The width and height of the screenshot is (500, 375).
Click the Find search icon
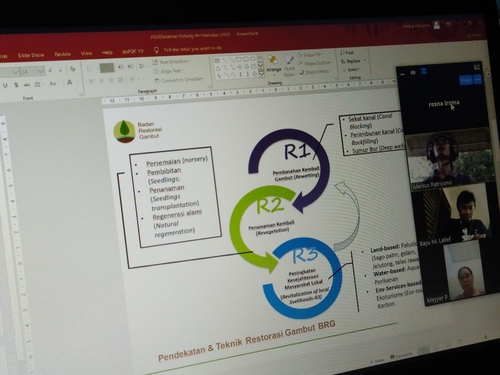(342, 53)
